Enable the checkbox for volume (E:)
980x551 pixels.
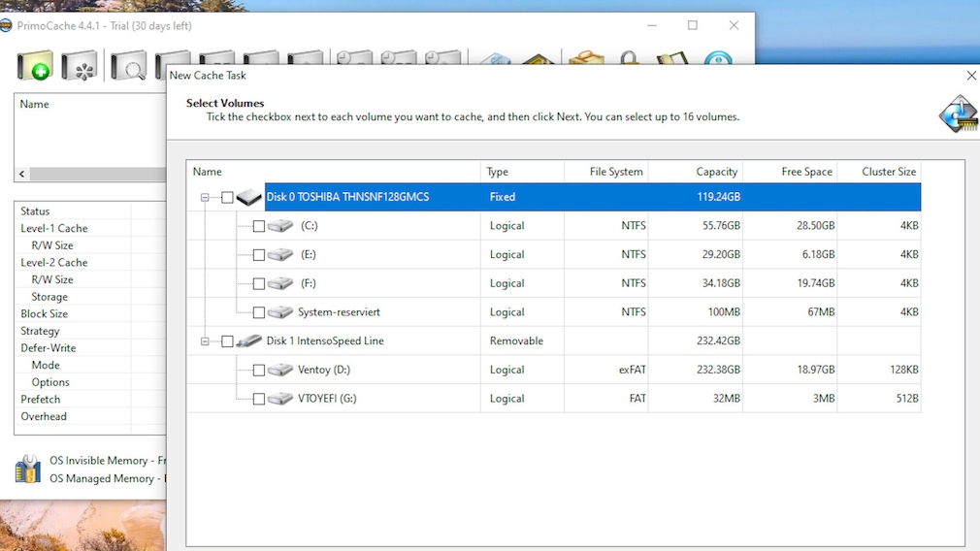click(x=258, y=255)
